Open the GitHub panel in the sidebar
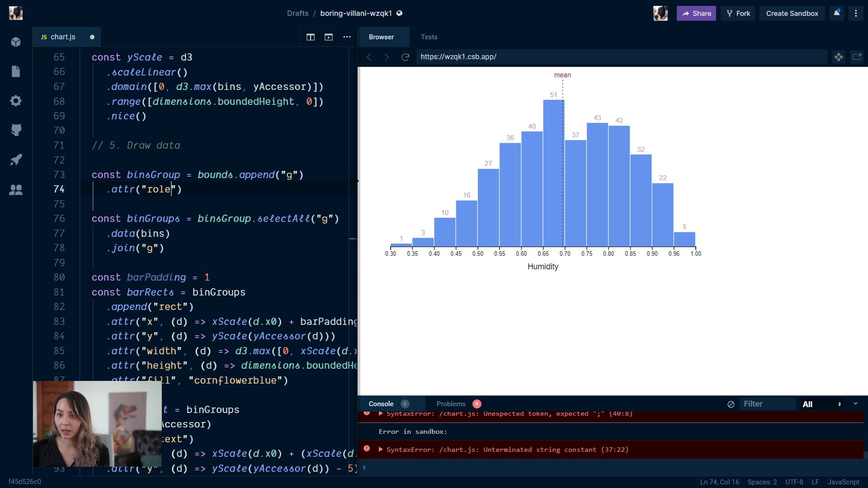Viewport: 868px width, 488px height. click(16, 130)
